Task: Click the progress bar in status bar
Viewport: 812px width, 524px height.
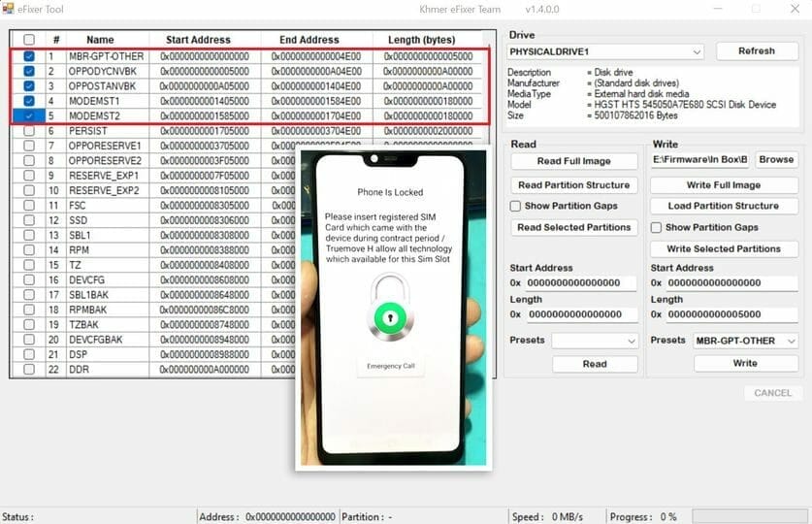Action: [x=749, y=516]
